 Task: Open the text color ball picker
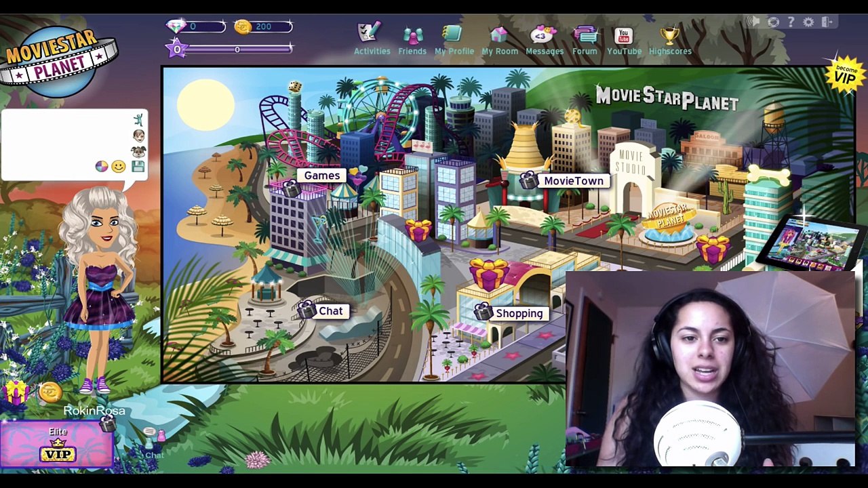(x=101, y=166)
